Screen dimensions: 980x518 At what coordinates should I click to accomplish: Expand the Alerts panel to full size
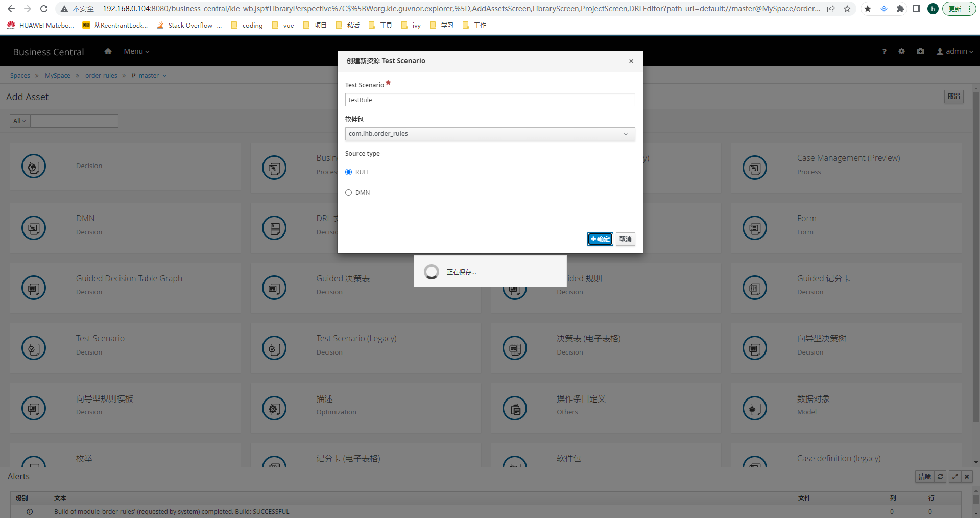click(955, 476)
